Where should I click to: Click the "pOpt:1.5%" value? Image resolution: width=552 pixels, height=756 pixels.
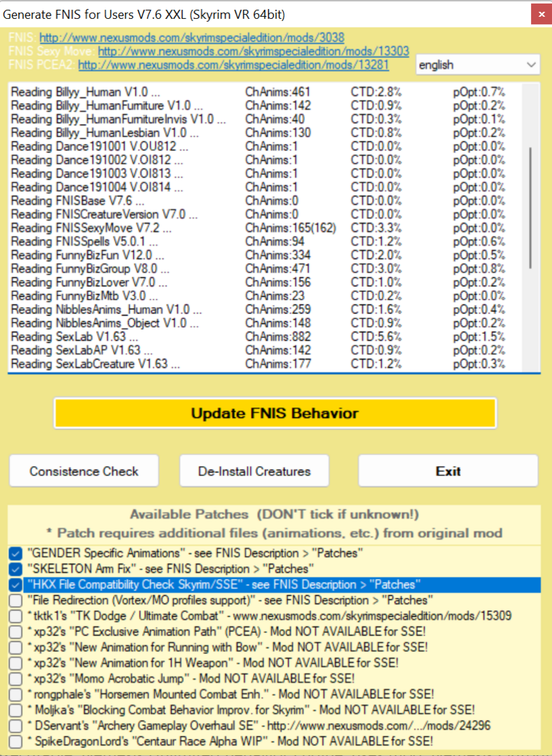pos(478,337)
